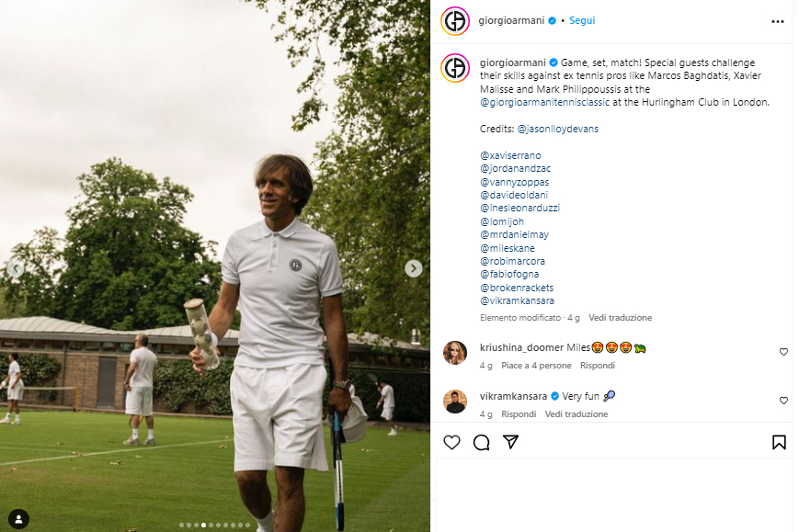
Task: Show translation of the caption
Action: [621, 318]
